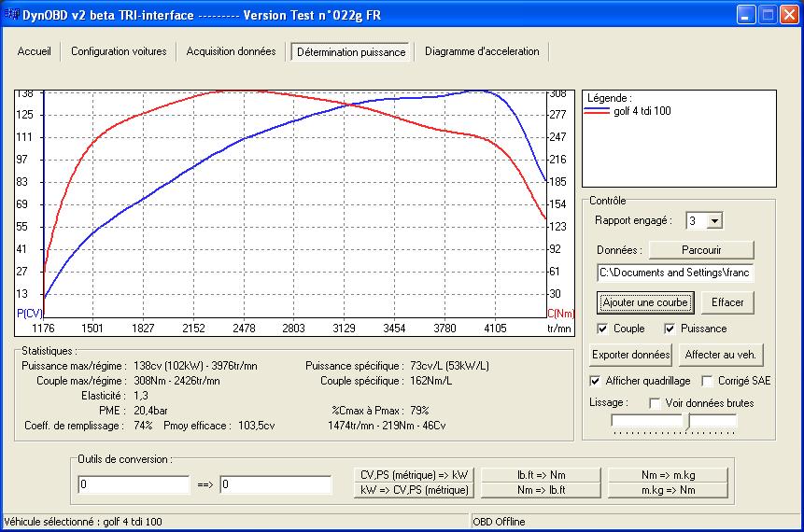Click the conversion input value field
The image size is (804, 532).
pos(134,485)
